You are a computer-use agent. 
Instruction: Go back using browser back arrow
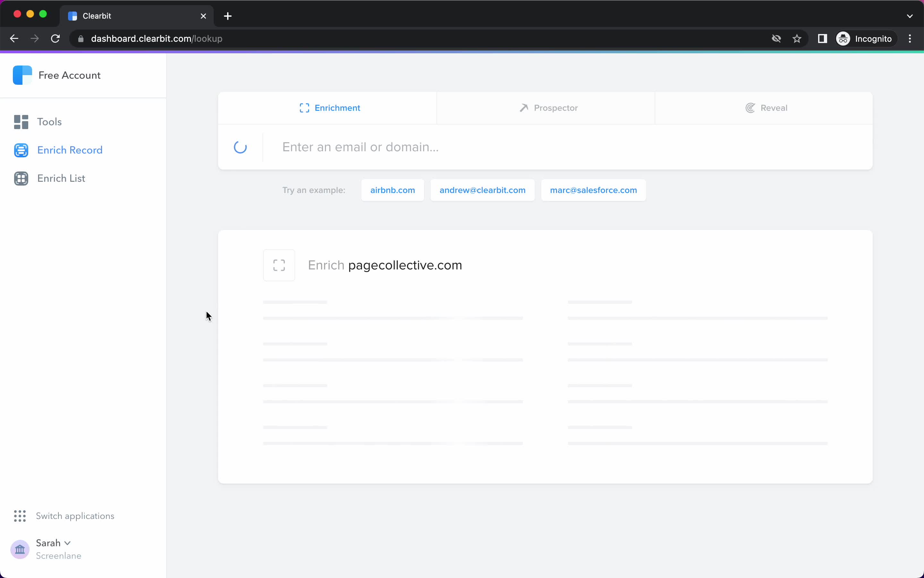pyautogui.click(x=14, y=39)
